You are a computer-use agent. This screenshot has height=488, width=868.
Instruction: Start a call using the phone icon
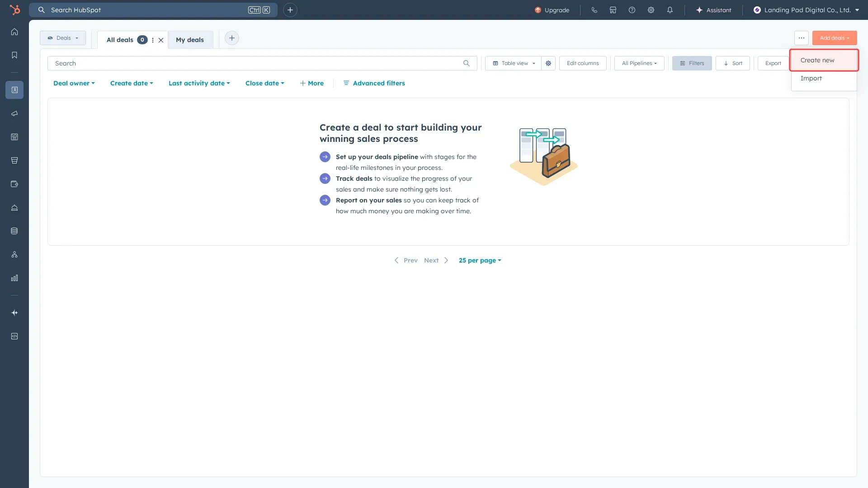(x=594, y=10)
